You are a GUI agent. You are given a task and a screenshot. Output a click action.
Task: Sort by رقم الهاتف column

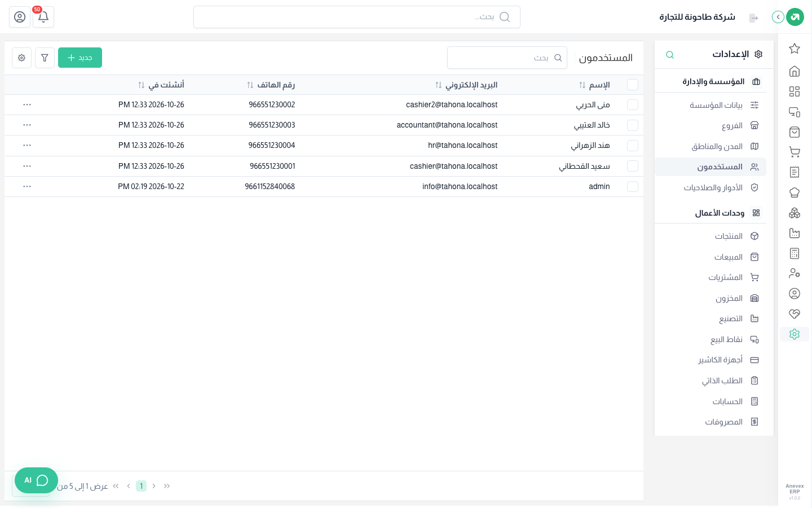(271, 85)
